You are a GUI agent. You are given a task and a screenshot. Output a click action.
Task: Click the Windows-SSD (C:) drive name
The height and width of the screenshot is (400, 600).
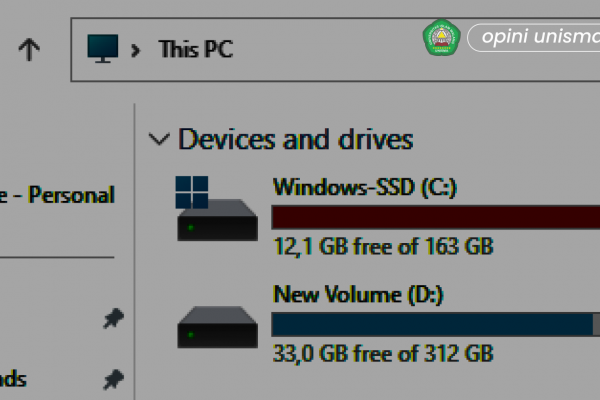tap(365, 187)
